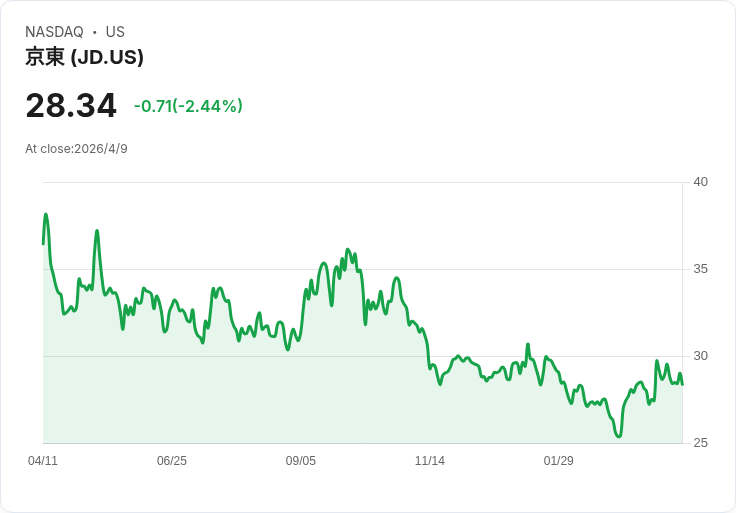Image resolution: width=736 pixels, height=513 pixels.
Task: Click the sharp second spike in the line after 04/11
Action: point(97,230)
